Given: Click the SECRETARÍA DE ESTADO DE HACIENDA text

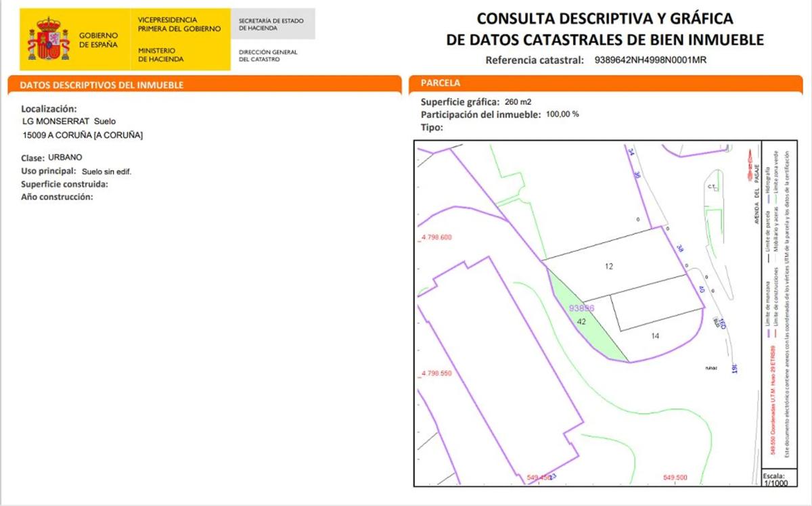Looking at the screenshot, I should (x=271, y=24).
